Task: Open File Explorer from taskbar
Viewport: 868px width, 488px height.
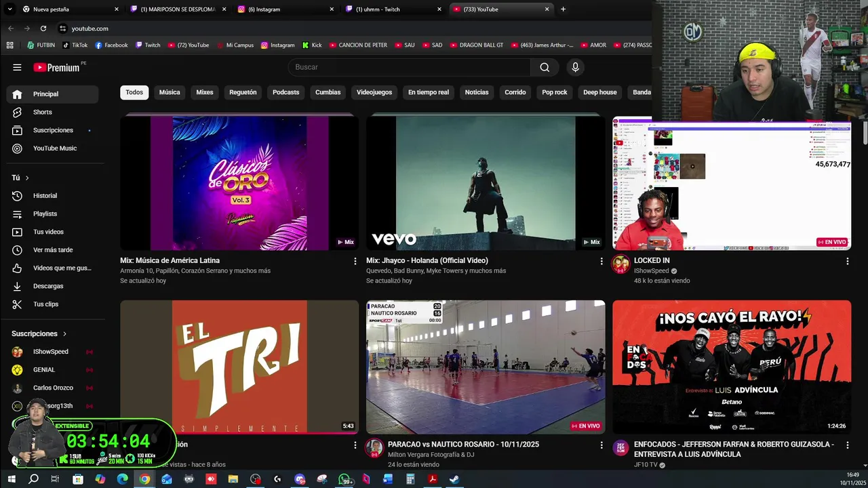Action: point(233,479)
